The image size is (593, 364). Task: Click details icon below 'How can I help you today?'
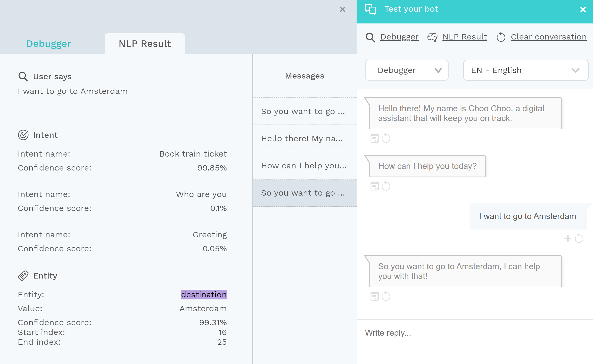coord(374,186)
